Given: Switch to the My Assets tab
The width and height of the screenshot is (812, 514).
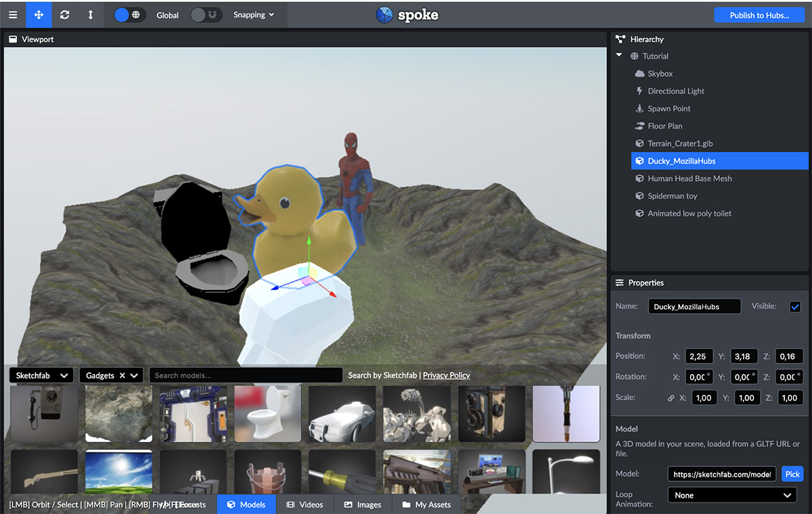Looking at the screenshot, I should pos(426,505).
